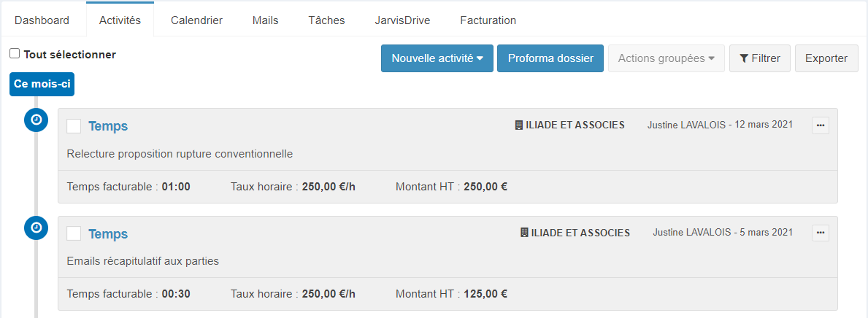Click the building icon of the second ILIADE ET ASSOCIES
The height and width of the screenshot is (318, 868).
pos(524,233)
